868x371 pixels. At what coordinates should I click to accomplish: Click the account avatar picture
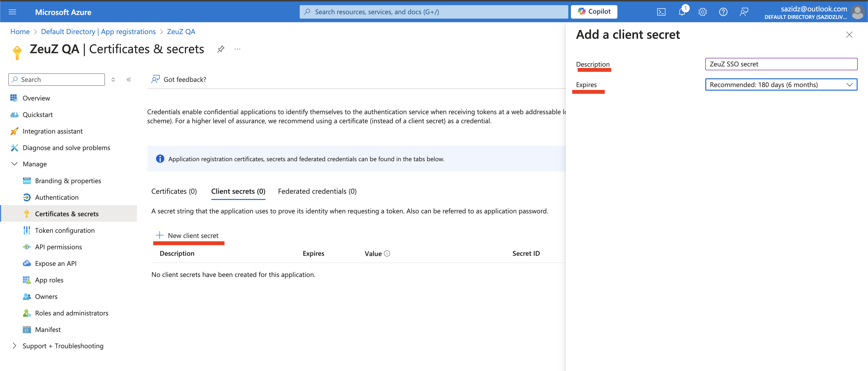click(x=858, y=12)
